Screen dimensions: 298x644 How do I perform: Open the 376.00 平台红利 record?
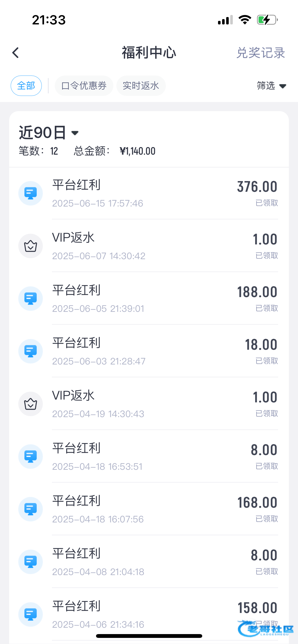(163, 193)
